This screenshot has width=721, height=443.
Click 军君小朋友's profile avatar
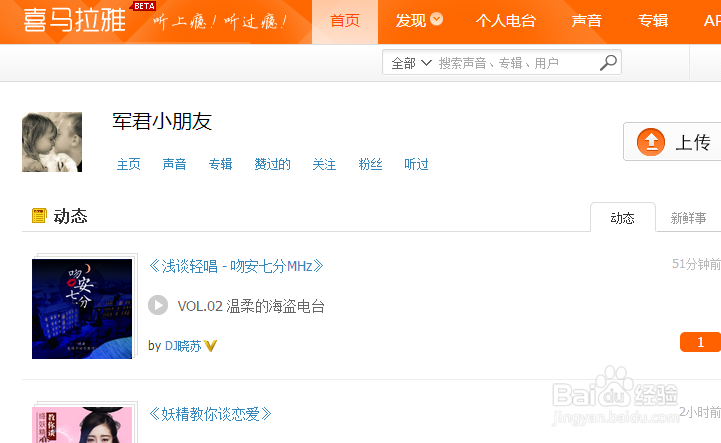(52, 142)
